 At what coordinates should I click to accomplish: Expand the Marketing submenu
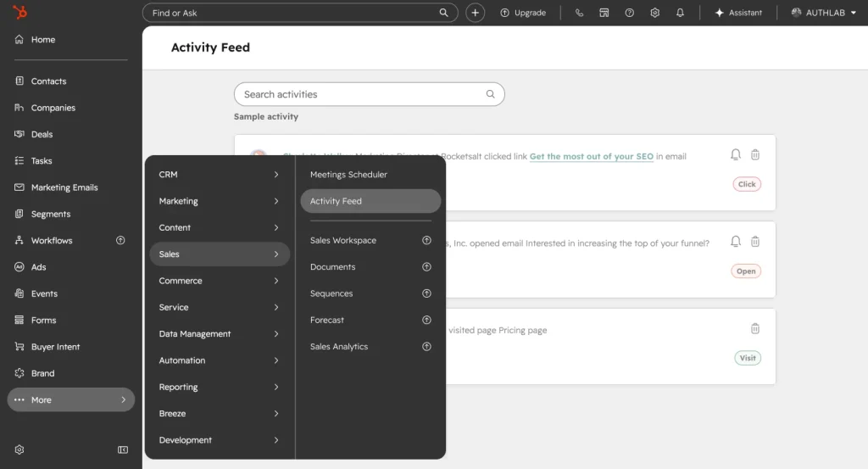point(220,201)
